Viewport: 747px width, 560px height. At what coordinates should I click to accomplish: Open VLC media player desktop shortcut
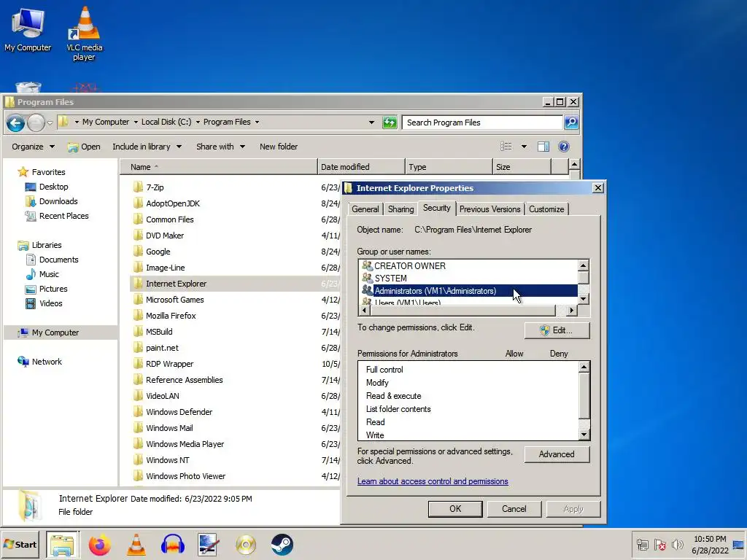85,34
